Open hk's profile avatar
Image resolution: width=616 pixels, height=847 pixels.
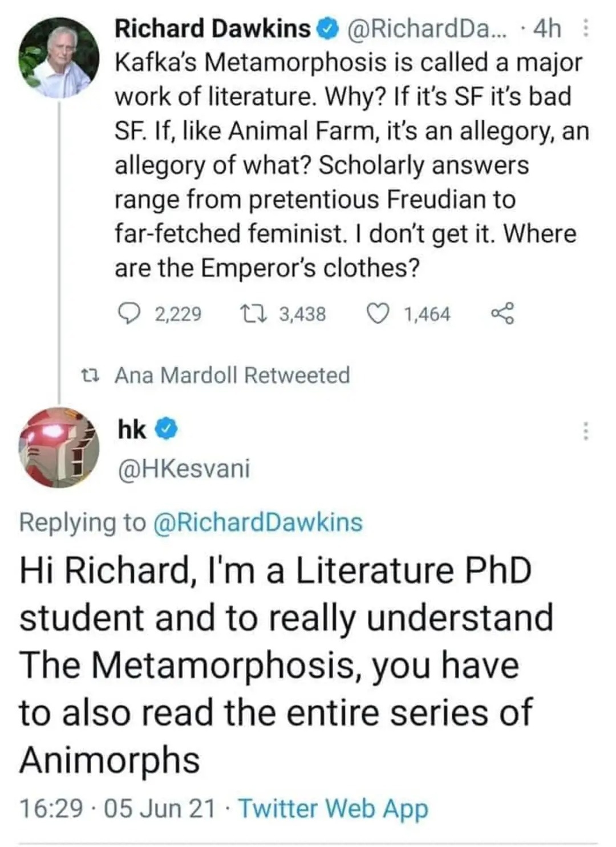(59, 448)
